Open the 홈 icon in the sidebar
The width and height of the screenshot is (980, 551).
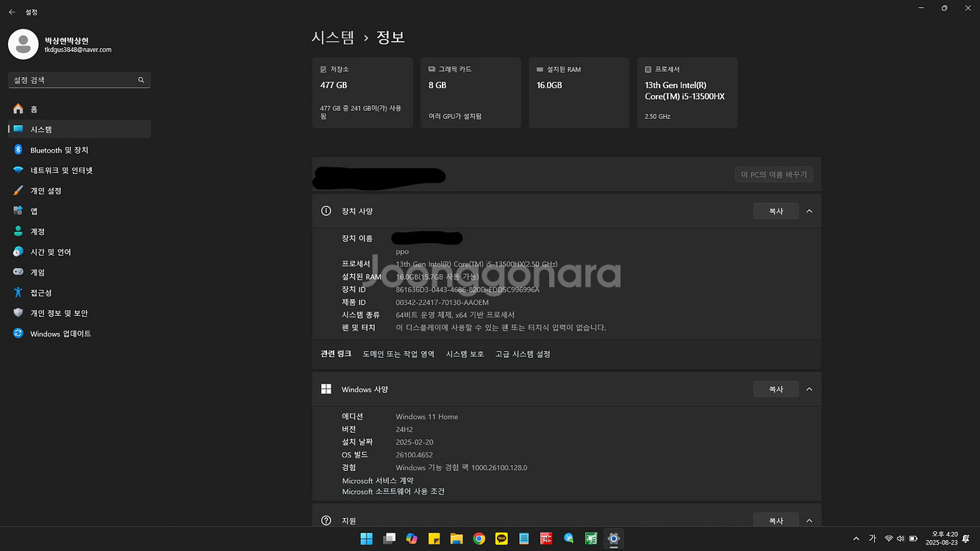point(18,109)
